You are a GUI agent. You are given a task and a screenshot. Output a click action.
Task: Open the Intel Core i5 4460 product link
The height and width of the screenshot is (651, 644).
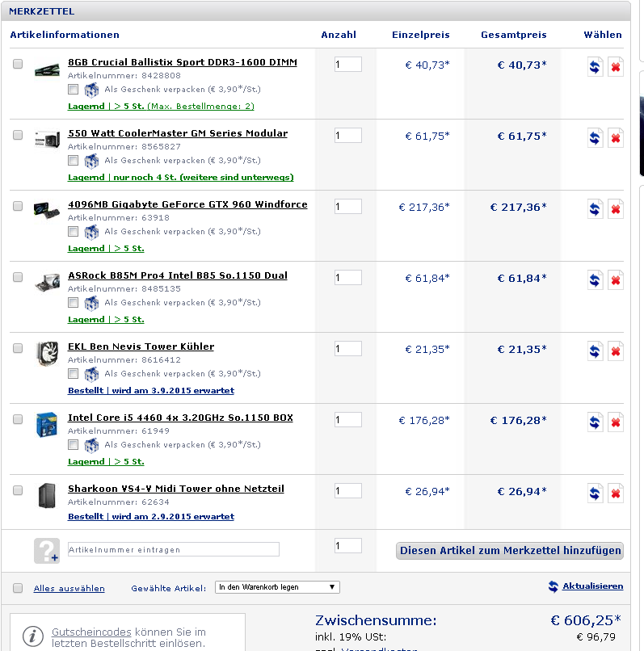pyautogui.click(x=180, y=418)
